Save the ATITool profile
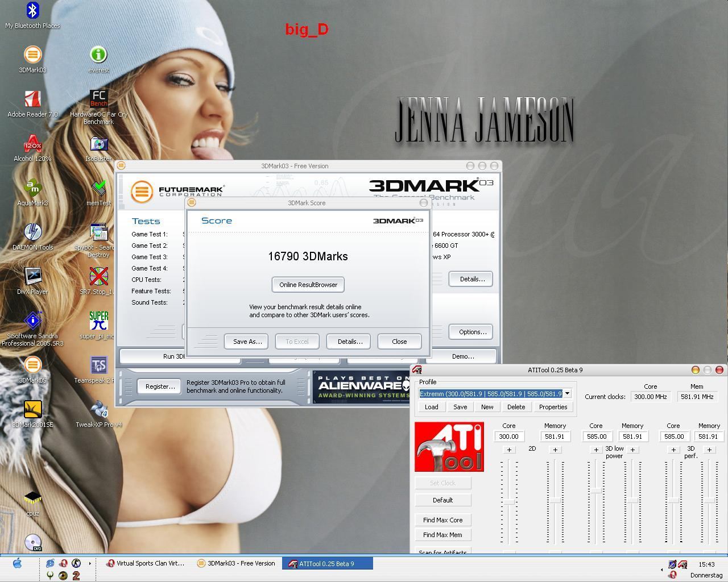The image size is (728, 582). (460, 407)
